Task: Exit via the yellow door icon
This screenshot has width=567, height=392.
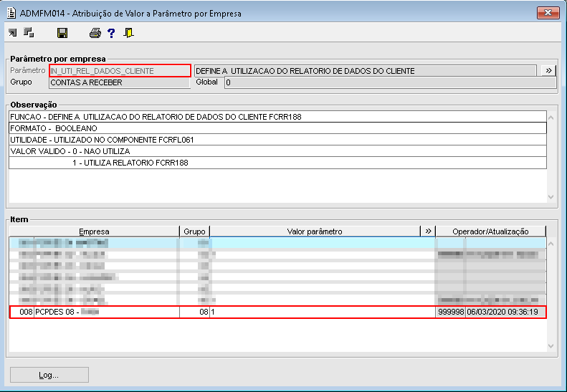Action: click(128, 33)
